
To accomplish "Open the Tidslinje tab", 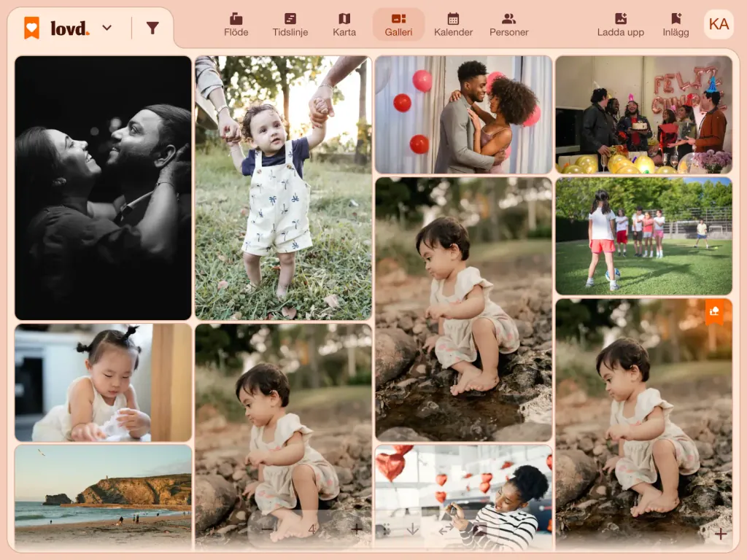I will click(290, 25).
